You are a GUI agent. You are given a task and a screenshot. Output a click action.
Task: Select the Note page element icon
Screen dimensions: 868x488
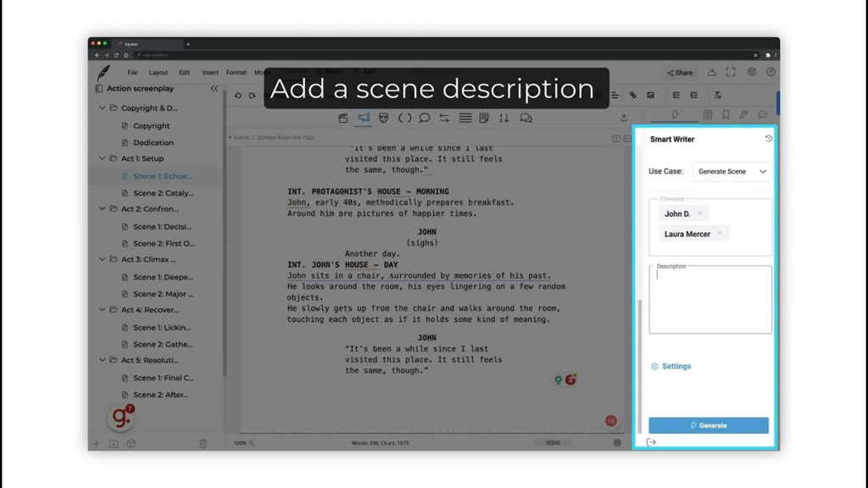pos(484,118)
